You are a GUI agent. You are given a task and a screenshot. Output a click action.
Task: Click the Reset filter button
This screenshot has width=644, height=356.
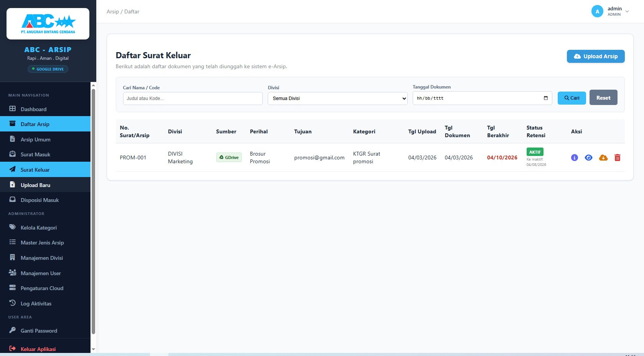coord(603,98)
